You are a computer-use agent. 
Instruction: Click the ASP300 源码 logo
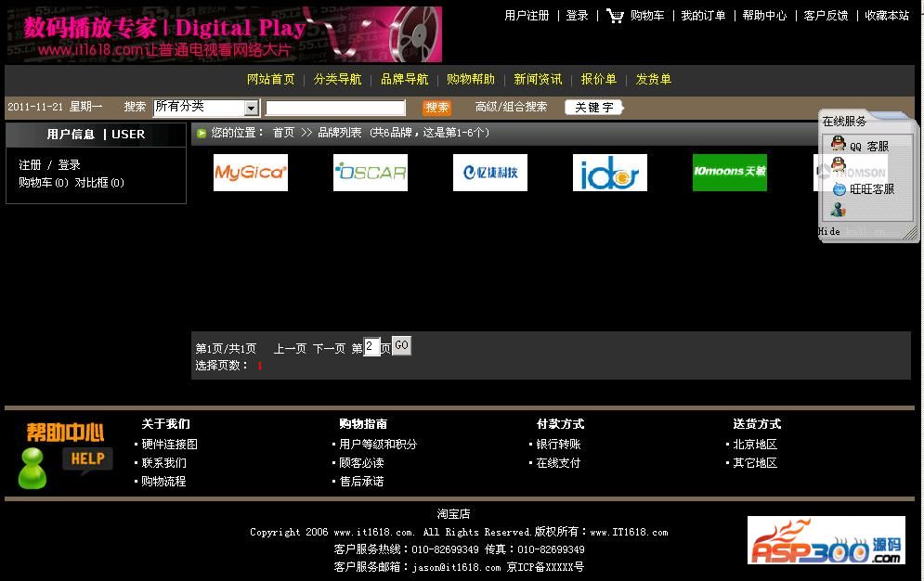[x=826, y=540]
